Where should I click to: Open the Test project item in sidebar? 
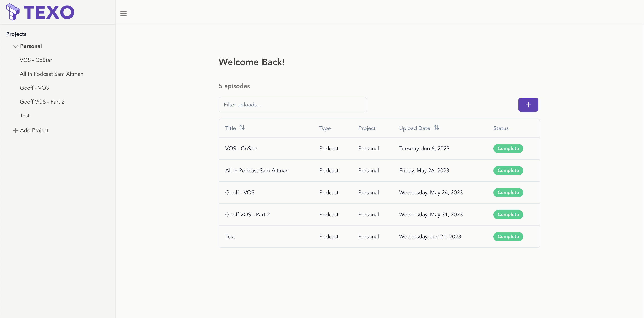[25, 116]
